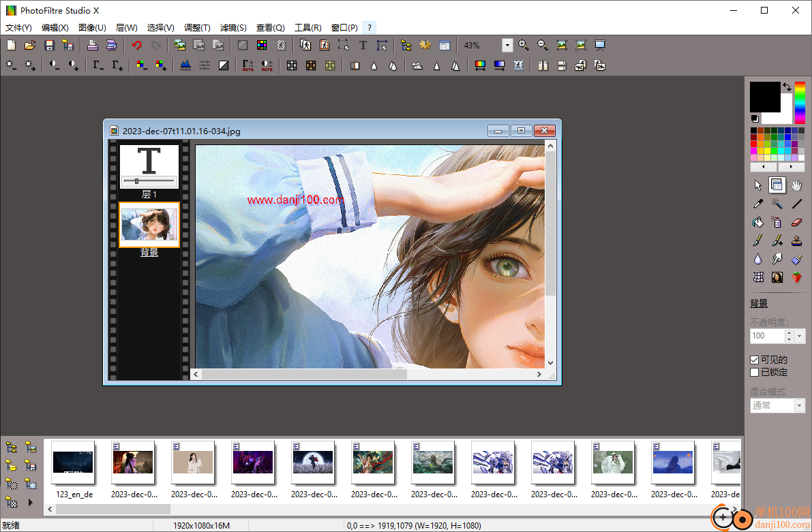The image size is (812, 532).
Task: Select the Fill paint bucket tool
Action: [757, 223]
